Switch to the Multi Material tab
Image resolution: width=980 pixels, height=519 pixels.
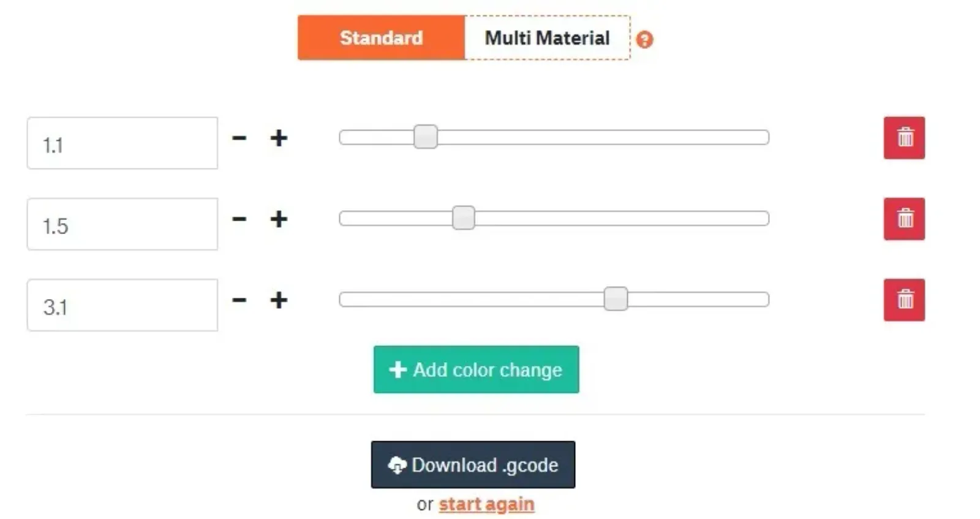(548, 37)
